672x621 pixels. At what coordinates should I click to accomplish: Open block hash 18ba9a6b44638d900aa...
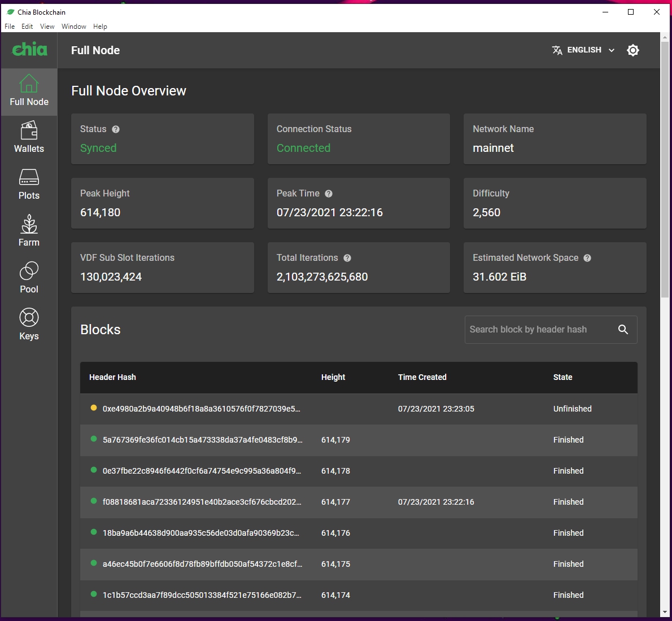(x=201, y=533)
